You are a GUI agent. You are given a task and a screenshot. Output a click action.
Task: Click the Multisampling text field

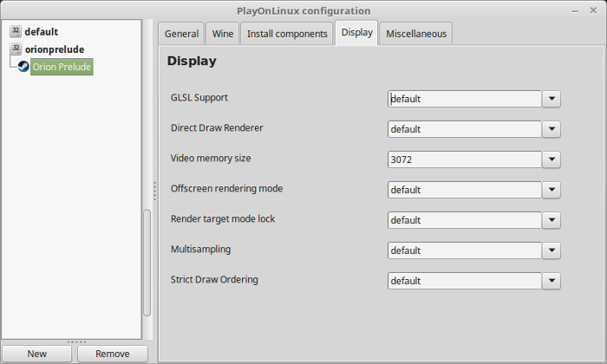coord(465,250)
